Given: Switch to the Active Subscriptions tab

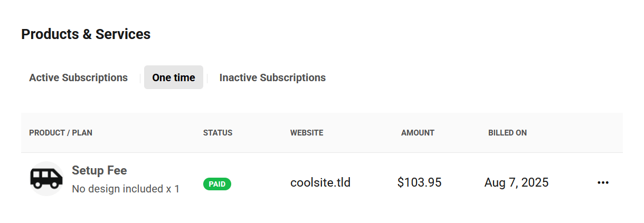Looking at the screenshot, I should tap(78, 77).
